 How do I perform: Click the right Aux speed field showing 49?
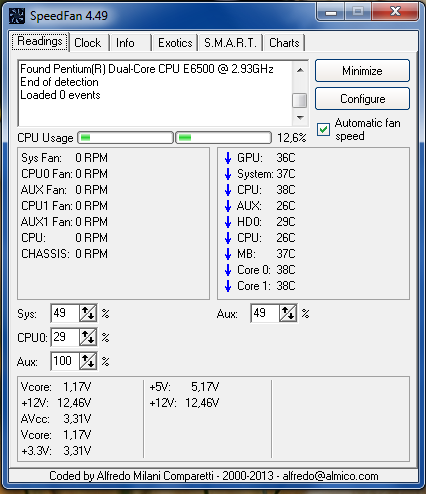(x=265, y=313)
